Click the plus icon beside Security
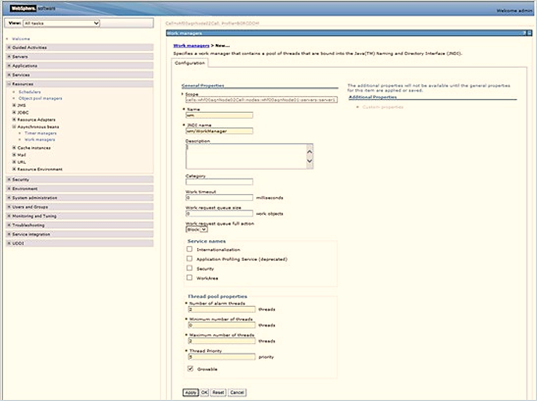The width and height of the screenshot is (537, 401). coord(9,179)
